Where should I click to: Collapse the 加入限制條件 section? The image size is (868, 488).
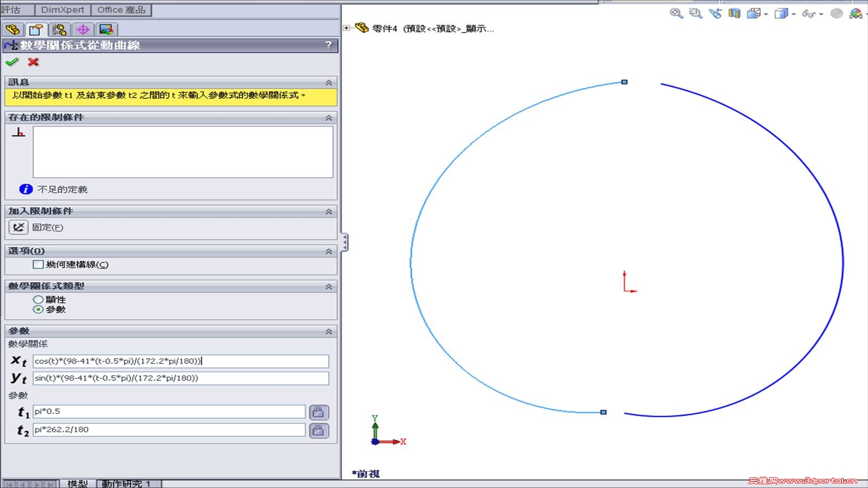(x=329, y=212)
